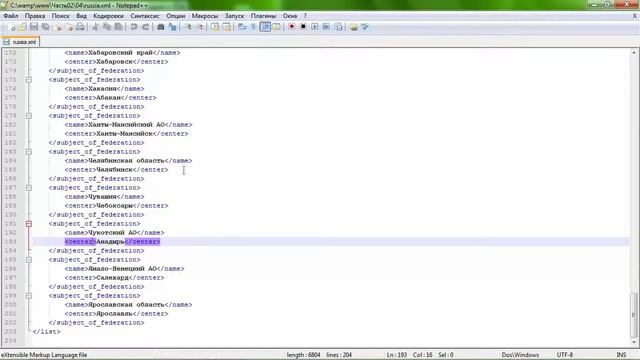
Task: Collapse the fold marker at line 183
Action: click(29, 151)
